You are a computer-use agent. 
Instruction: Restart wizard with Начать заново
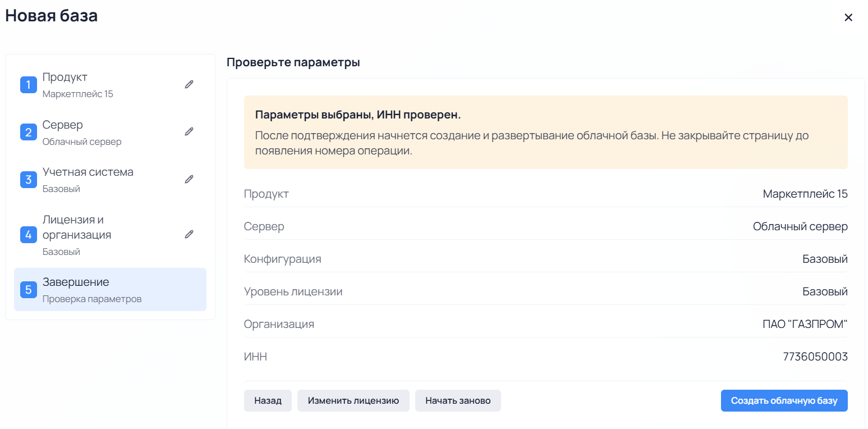coord(458,401)
